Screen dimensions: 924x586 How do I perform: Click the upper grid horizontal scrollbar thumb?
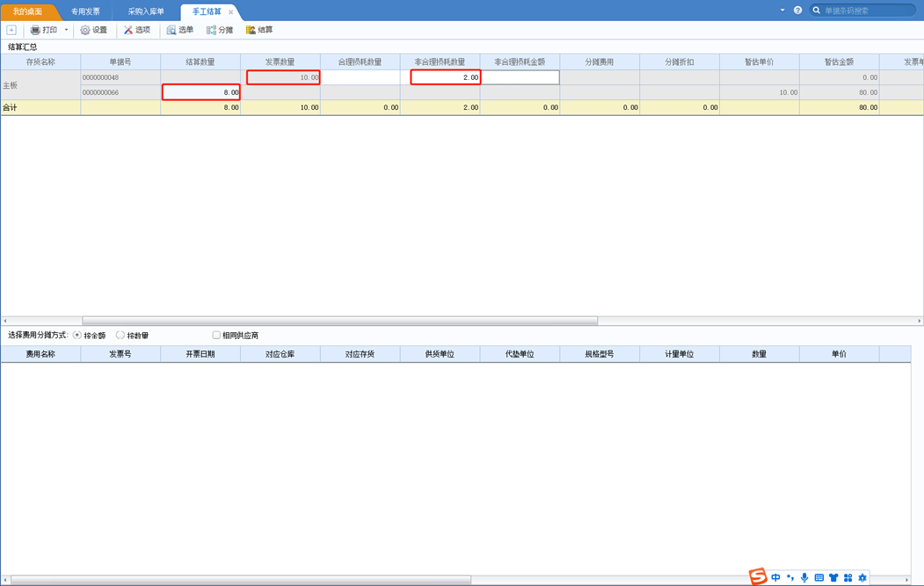pos(340,321)
